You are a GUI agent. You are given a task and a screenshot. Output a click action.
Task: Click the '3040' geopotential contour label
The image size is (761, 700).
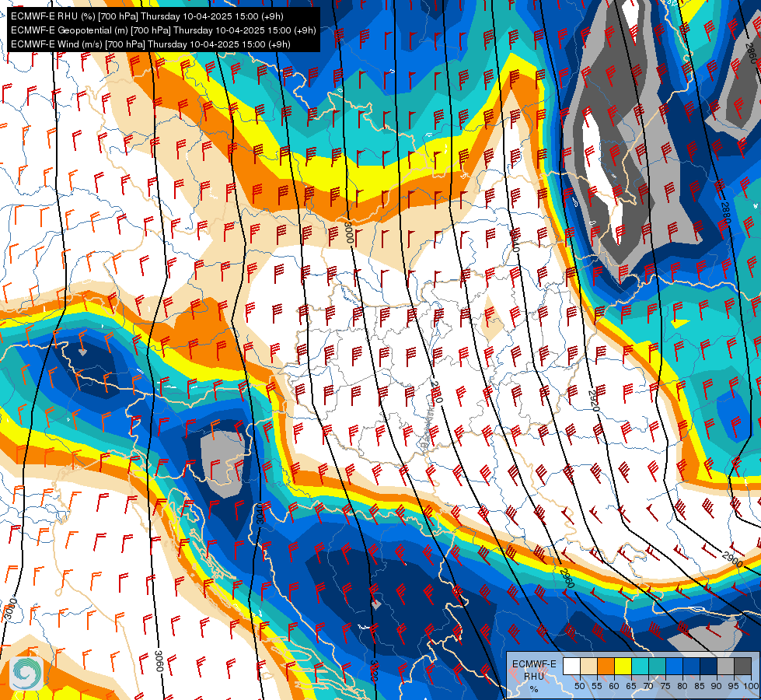[260, 514]
